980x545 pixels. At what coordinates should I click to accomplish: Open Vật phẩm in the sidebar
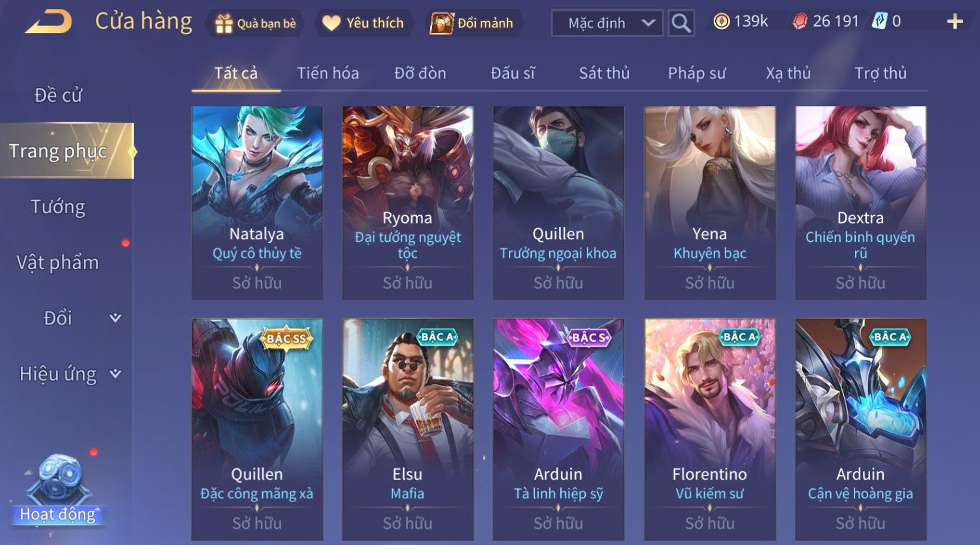click(58, 263)
